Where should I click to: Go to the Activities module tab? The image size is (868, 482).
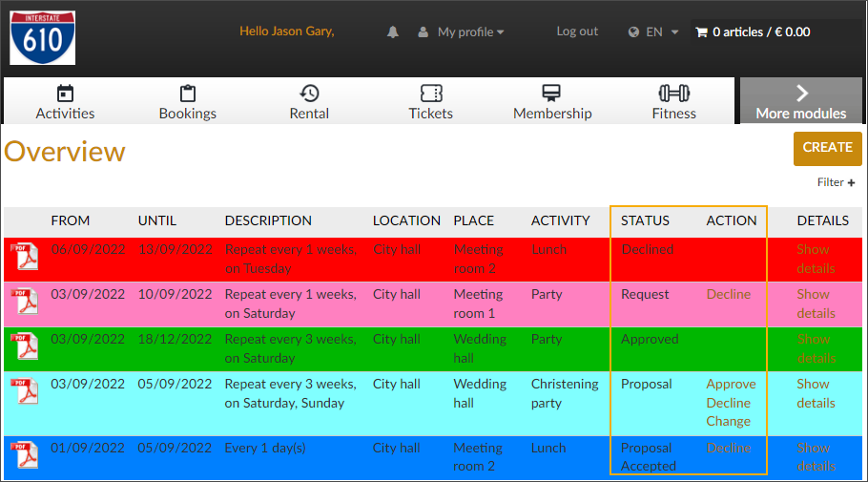pyautogui.click(x=65, y=102)
